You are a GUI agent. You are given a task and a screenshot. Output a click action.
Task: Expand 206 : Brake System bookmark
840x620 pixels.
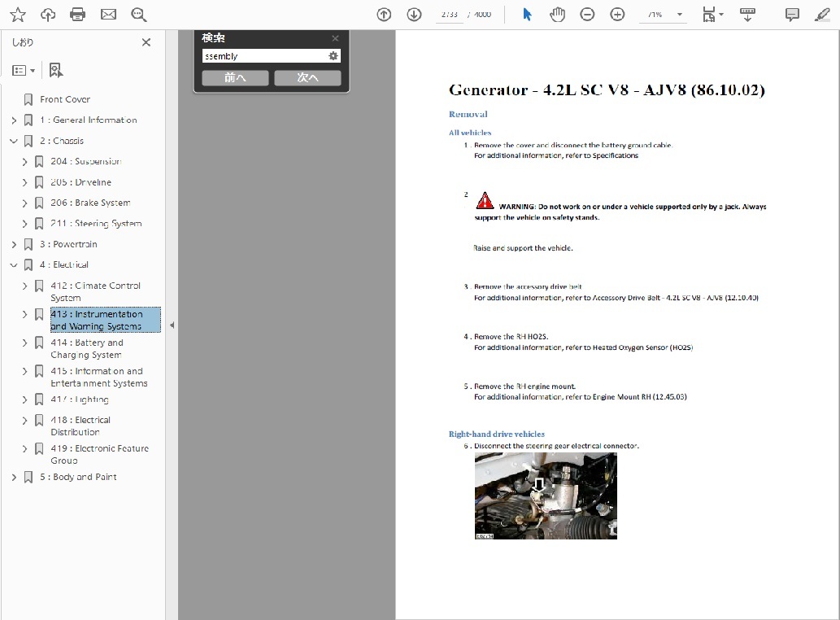(24, 203)
